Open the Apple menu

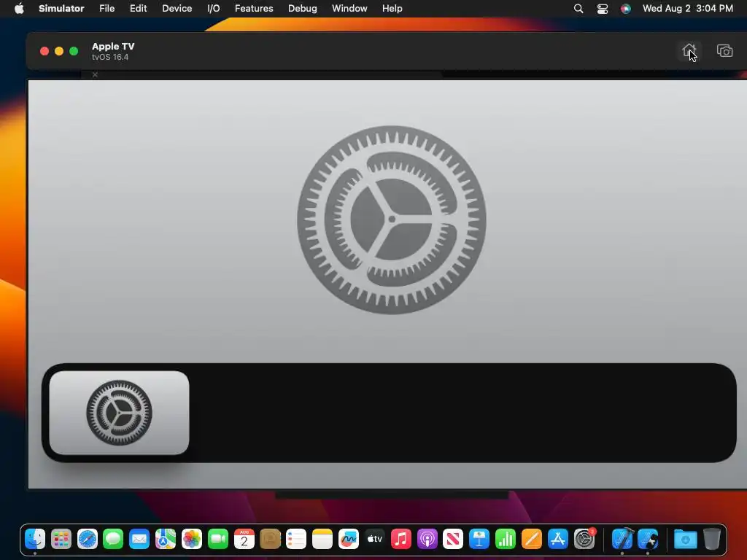(19, 8)
